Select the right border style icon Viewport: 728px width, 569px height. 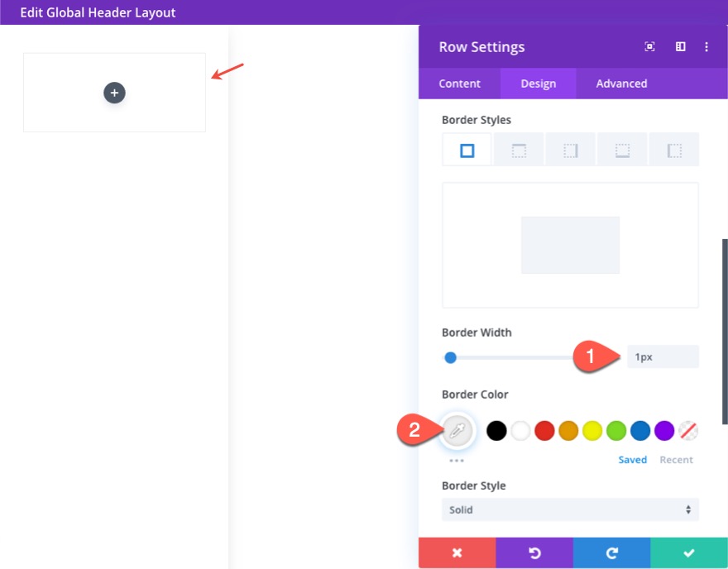coord(570,150)
